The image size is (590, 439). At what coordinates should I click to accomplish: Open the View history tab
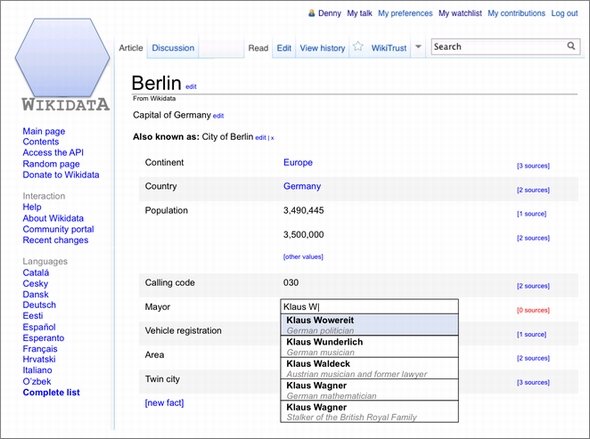point(322,48)
